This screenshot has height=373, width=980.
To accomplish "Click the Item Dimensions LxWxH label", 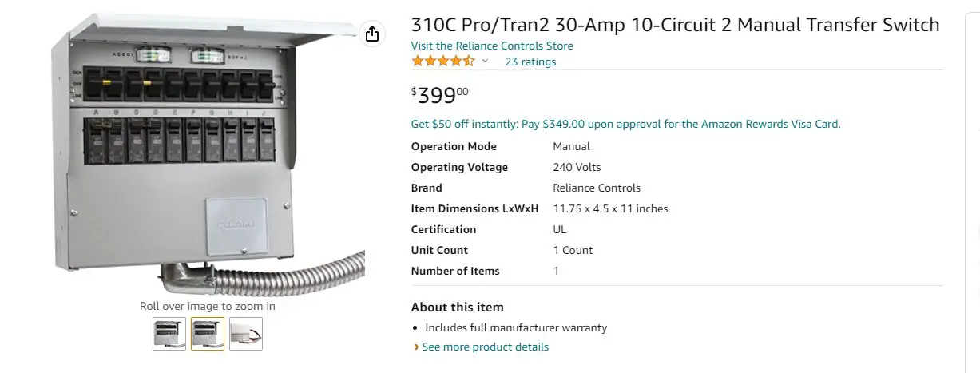I will [x=474, y=208].
